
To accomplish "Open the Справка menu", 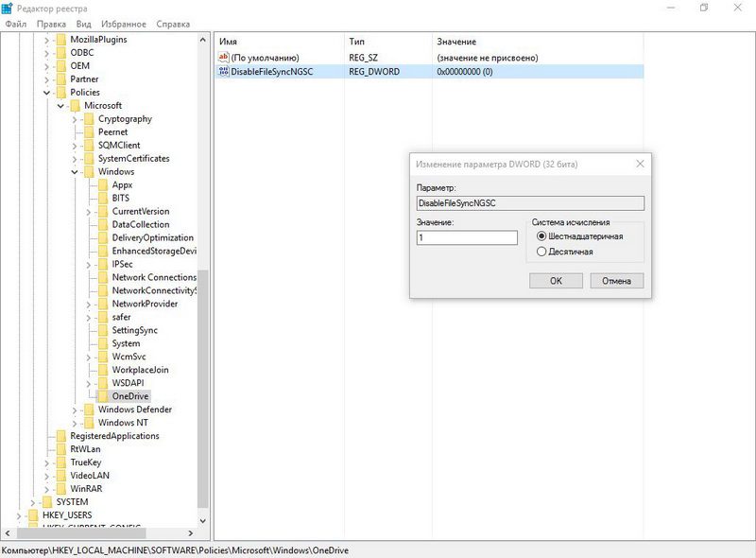I will [x=173, y=24].
